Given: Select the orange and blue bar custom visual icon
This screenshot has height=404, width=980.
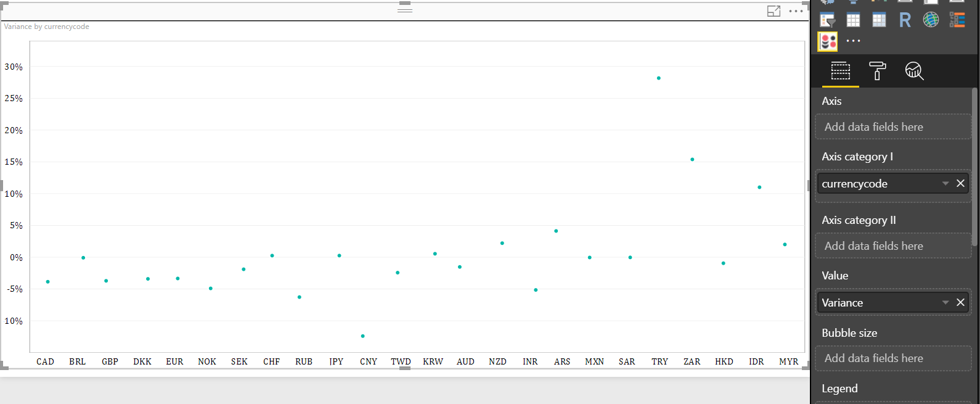Looking at the screenshot, I should 957,20.
